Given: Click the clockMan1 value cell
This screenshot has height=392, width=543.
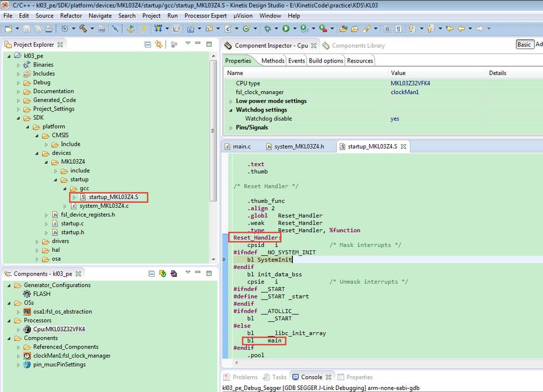Looking at the screenshot, I should [404, 92].
